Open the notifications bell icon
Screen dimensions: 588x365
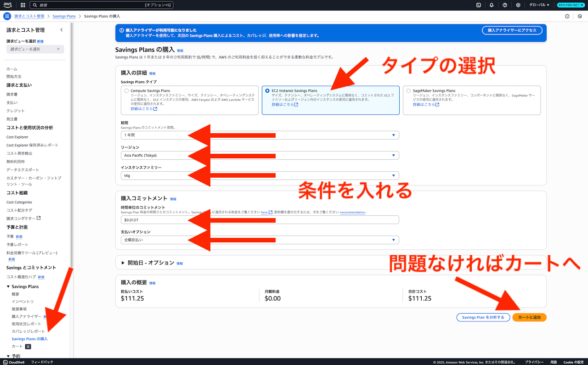tap(492, 5)
